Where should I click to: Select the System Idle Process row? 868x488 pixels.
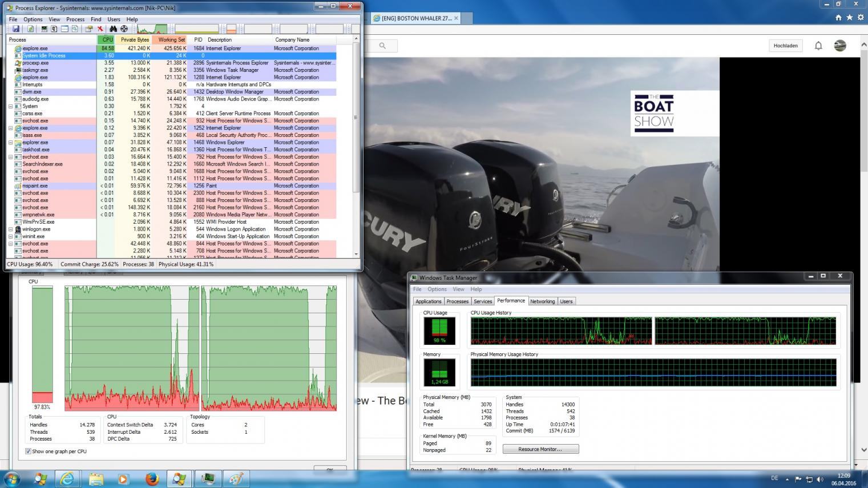pyautogui.click(x=172, y=55)
